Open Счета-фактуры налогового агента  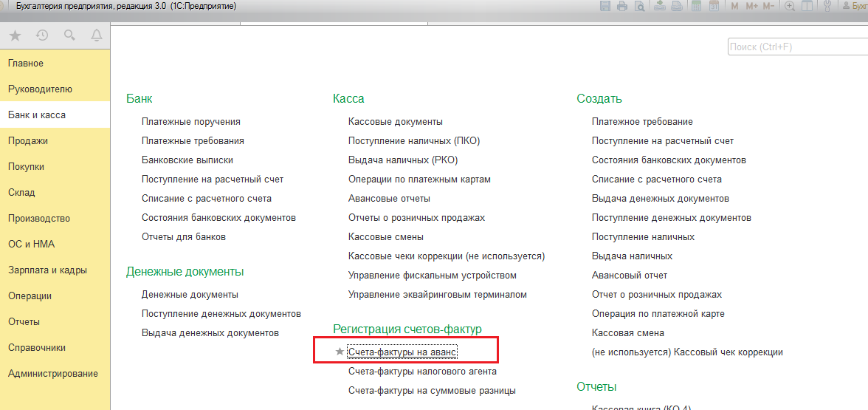coord(422,371)
